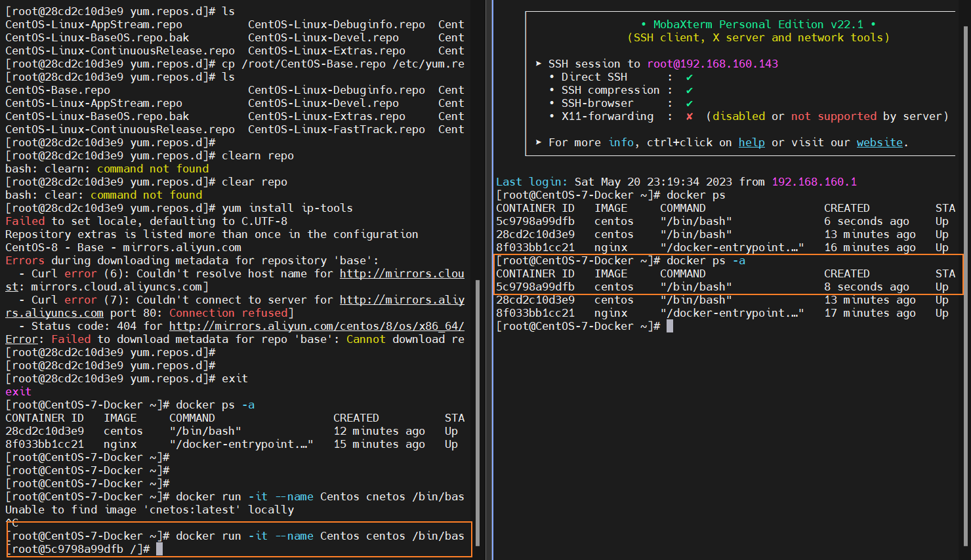Click the Repository extras is listed more than once warning
The height and width of the screenshot is (560, 971).
pyautogui.click(x=212, y=234)
